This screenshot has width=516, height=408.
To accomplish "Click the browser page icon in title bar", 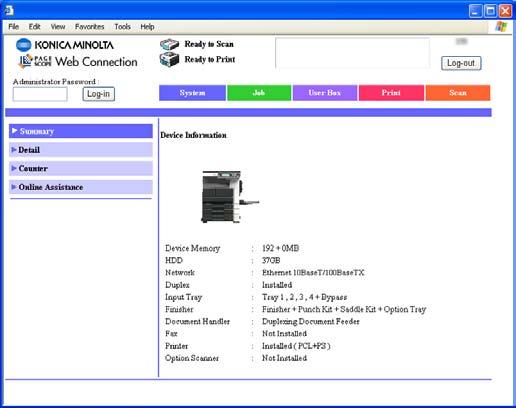I will 9,11.
